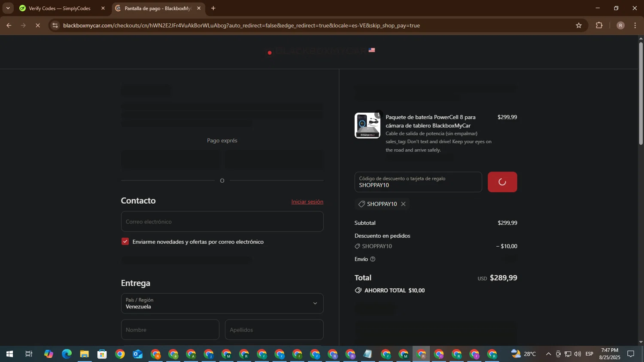
Task: Click the forward navigation arrow
Action: coord(23,26)
